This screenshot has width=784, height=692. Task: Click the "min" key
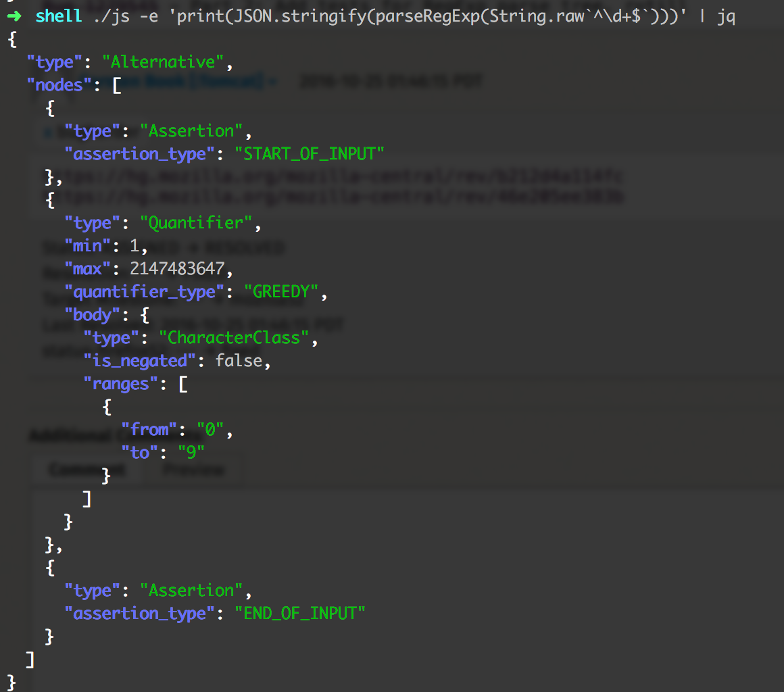pyautogui.click(x=87, y=246)
